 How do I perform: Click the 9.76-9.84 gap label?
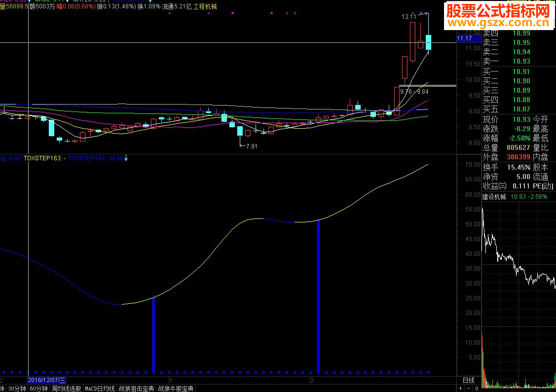point(414,92)
